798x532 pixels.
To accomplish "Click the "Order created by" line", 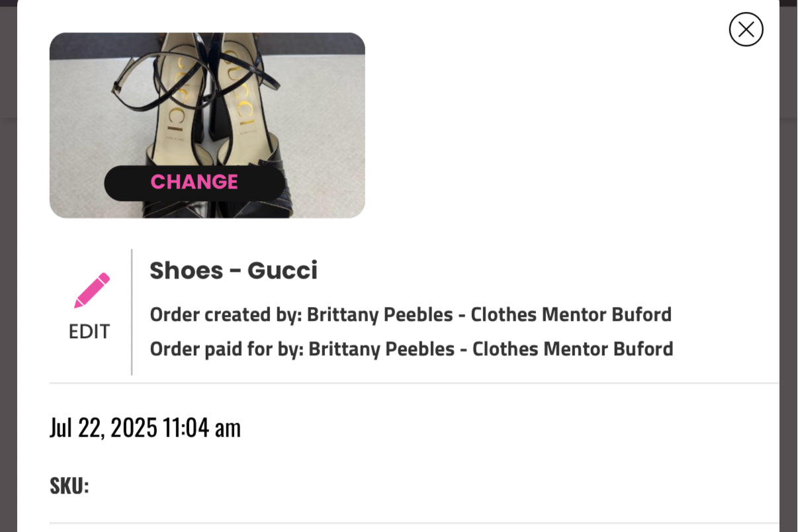I will (410, 314).
